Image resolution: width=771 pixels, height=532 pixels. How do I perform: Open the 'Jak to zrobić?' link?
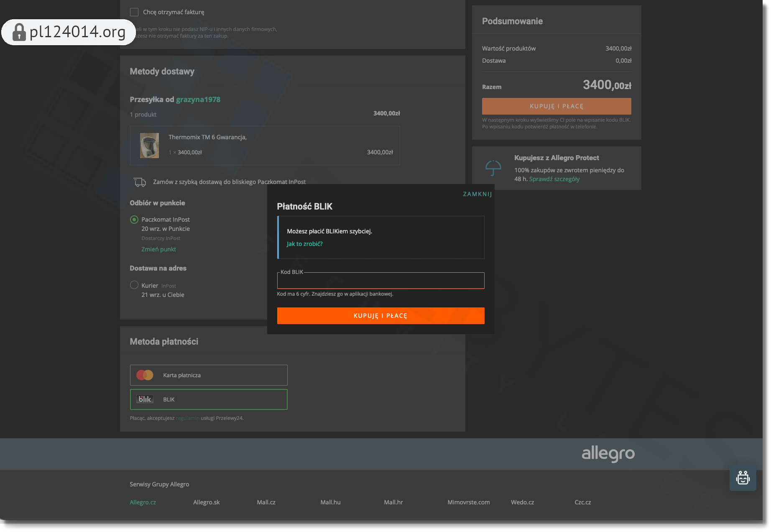(304, 244)
